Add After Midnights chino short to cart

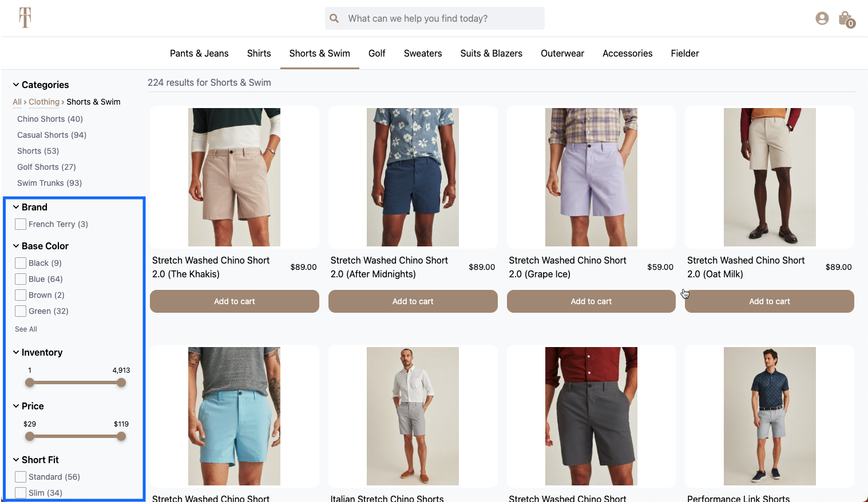click(x=413, y=301)
